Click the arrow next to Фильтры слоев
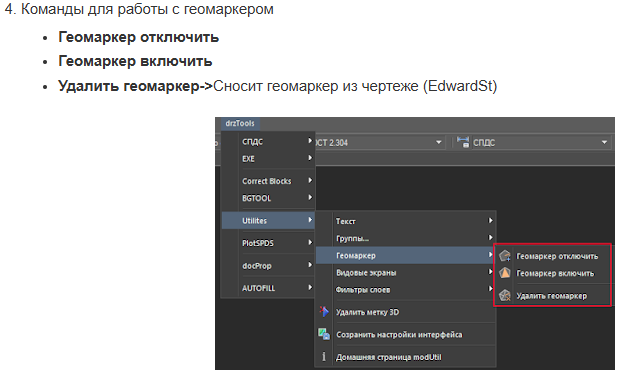 490,289
